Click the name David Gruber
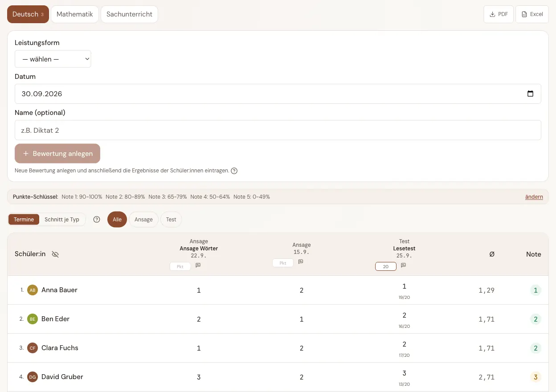Image resolution: width=556 pixels, height=392 pixels. (62, 377)
